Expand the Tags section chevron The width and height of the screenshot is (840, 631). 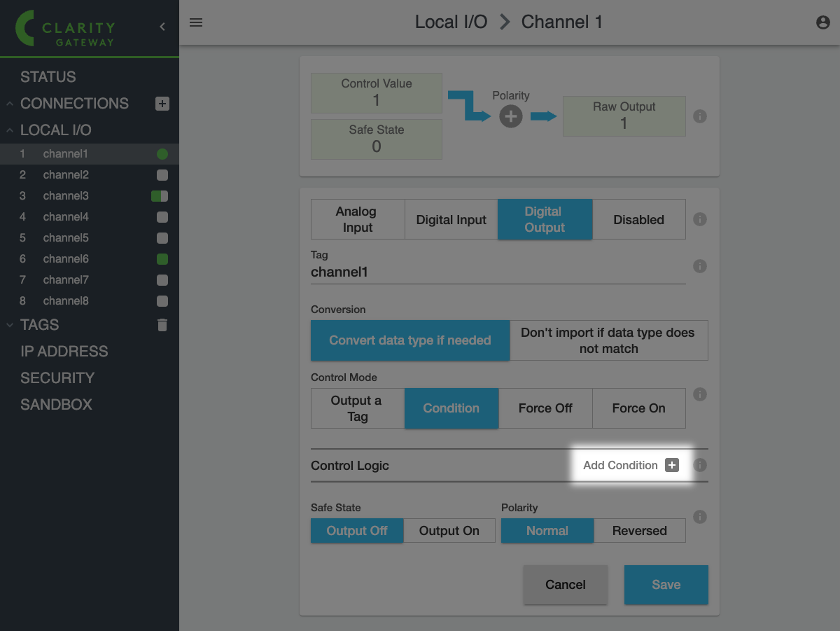[x=10, y=325]
